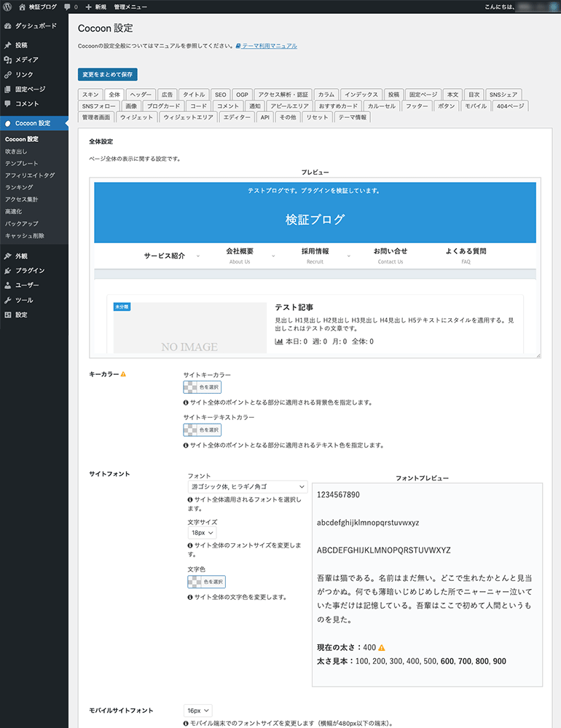Pick サイトキーカラー color swatch
The image size is (561, 728).
pos(203,387)
